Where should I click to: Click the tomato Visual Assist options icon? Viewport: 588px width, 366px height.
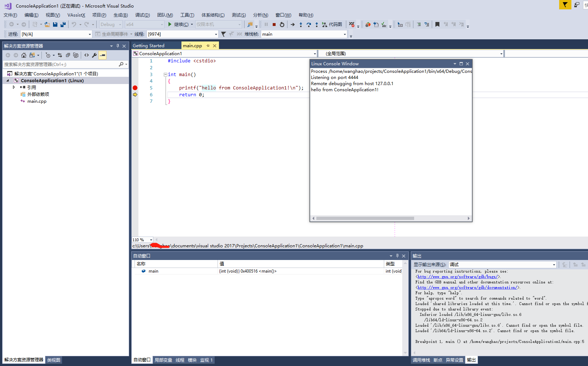(x=368, y=25)
